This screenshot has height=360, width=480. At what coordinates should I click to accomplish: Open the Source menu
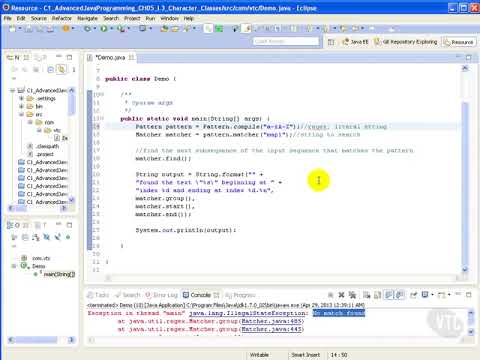39,18
